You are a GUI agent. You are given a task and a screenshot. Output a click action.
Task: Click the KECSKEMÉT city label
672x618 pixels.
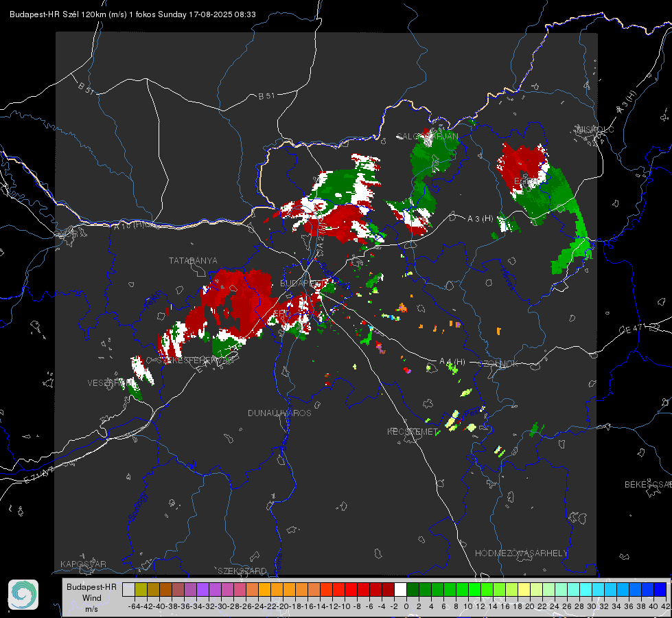point(413,431)
